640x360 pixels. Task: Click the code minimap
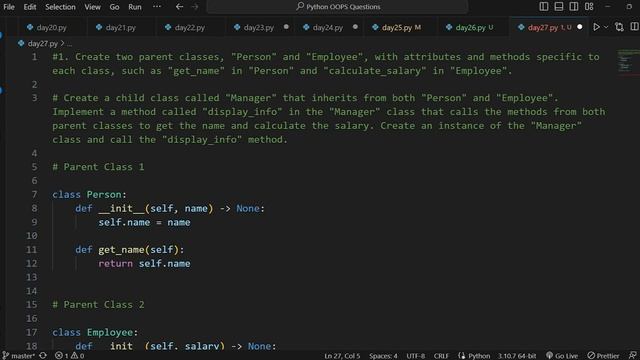tap(628, 62)
